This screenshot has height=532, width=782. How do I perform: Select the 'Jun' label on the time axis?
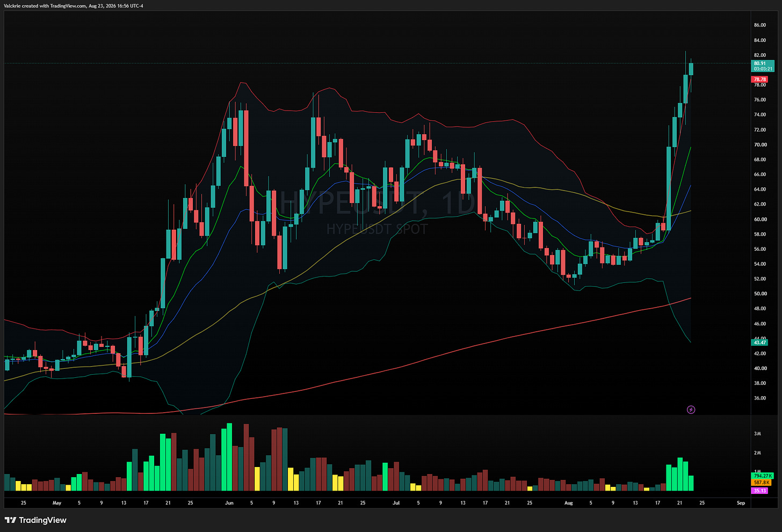pos(229,503)
